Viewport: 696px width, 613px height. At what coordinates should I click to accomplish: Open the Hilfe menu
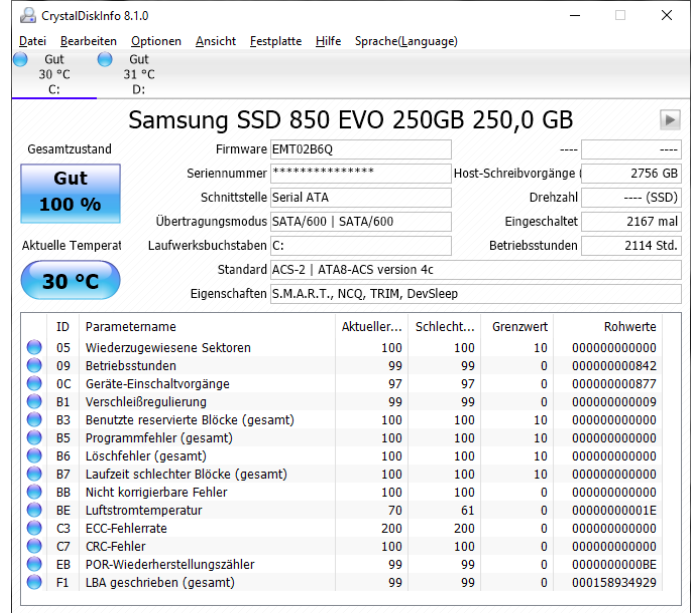tap(328, 41)
